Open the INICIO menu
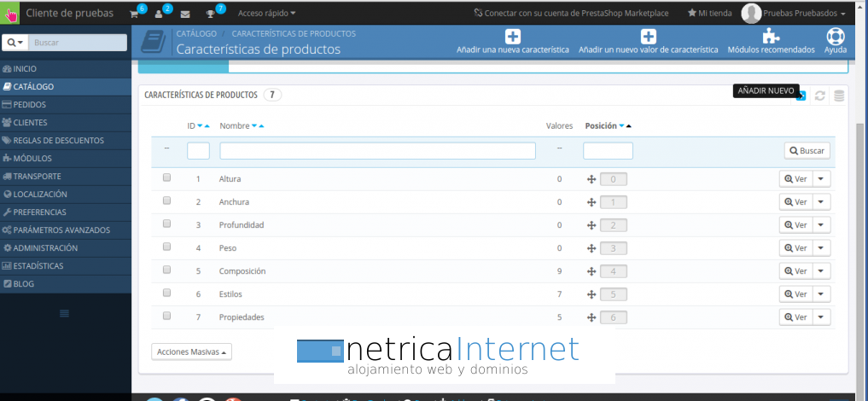The image size is (868, 401). click(66, 69)
